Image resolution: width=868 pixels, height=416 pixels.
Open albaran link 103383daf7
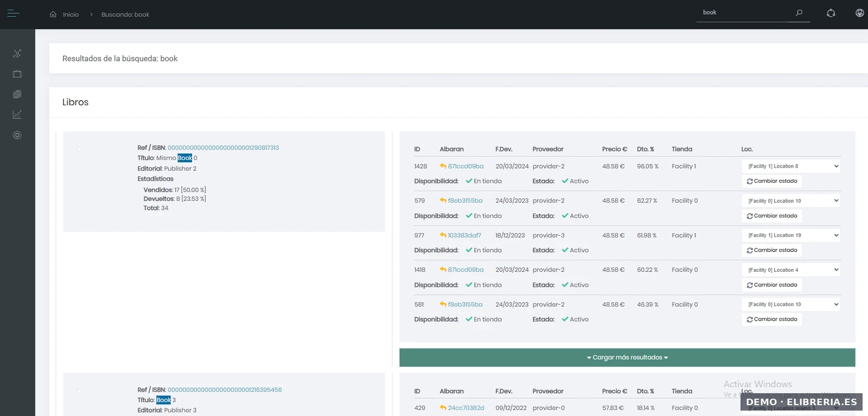click(x=464, y=235)
